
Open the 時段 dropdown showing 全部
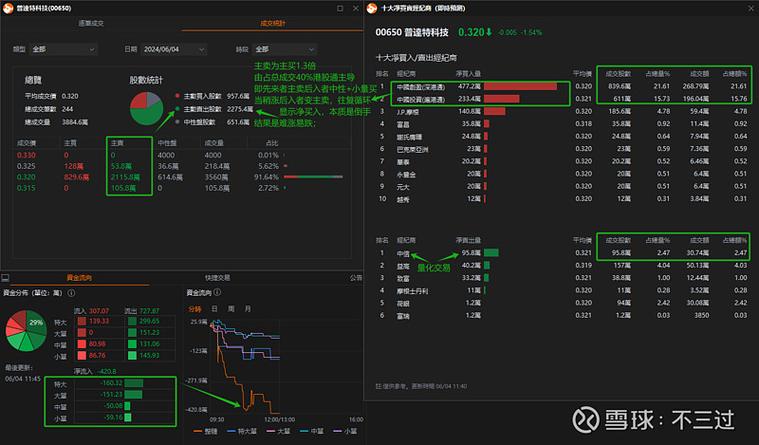point(284,49)
